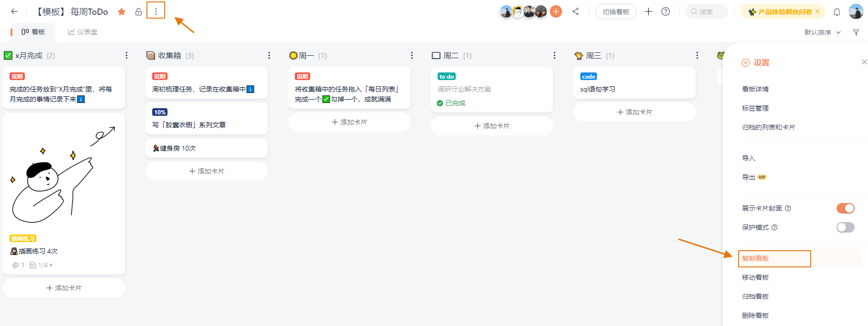
Task: Click the help question mark icon
Action: 666,11
